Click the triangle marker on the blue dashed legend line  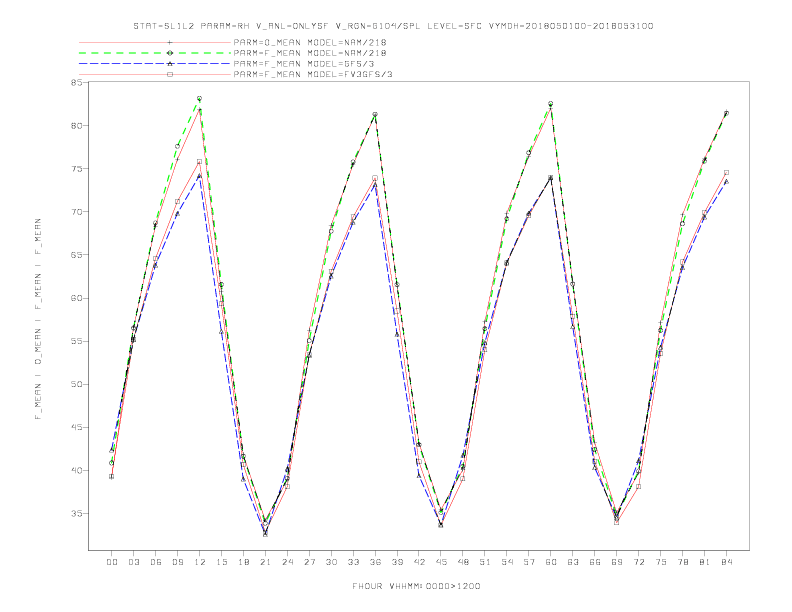point(170,64)
